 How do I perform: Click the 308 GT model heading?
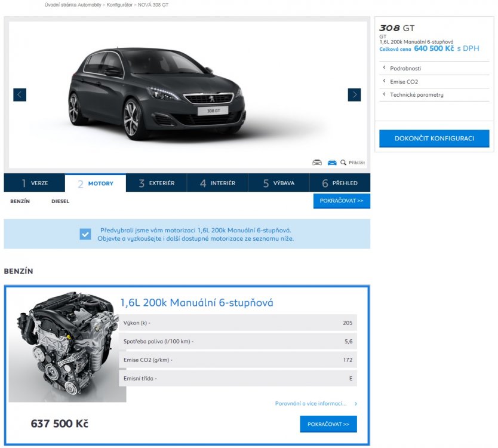[397, 28]
